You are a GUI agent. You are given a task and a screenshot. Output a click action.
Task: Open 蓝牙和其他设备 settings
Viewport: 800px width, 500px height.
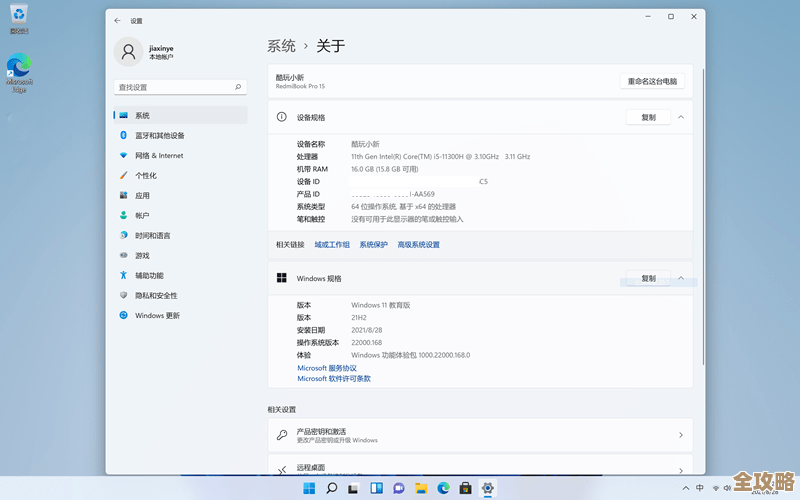181,135
